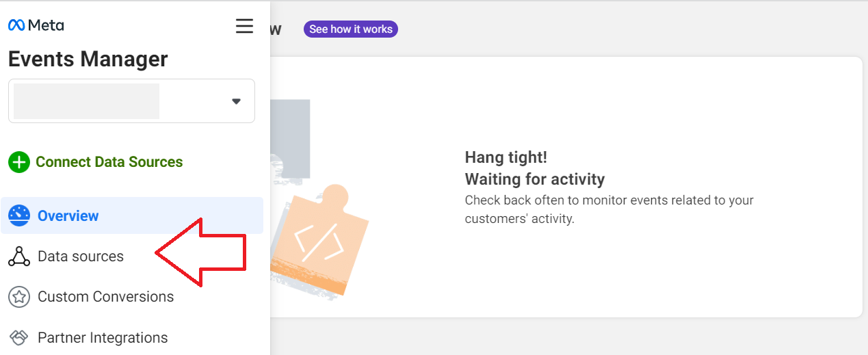This screenshot has width=868, height=355.
Task: Click the Partner Integrations handshake icon
Action: (19, 338)
